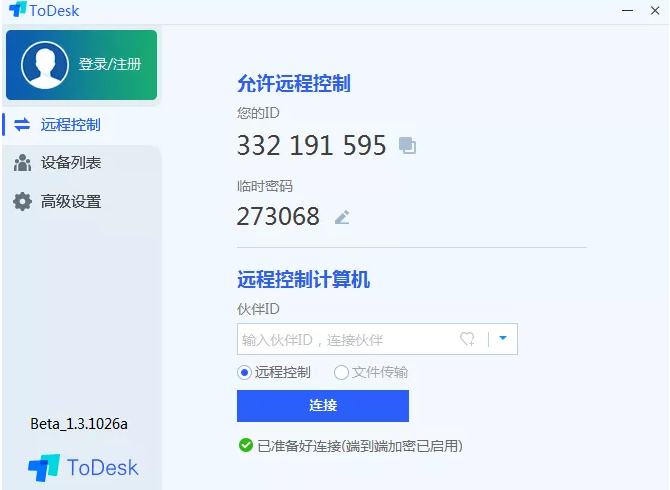Click the 输入伙伴ID input field
The image size is (670, 490).
[345, 340]
